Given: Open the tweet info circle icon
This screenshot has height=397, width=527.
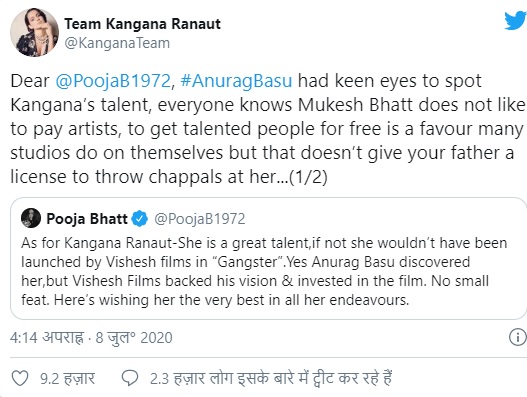Looking at the screenshot, I should [518, 337].
